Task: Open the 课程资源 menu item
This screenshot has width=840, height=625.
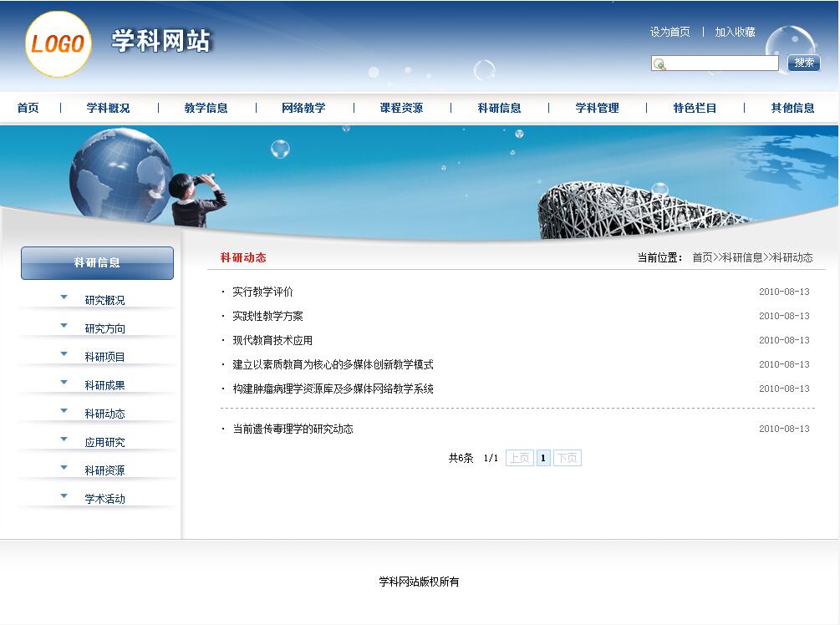Action: coord(401,108)
